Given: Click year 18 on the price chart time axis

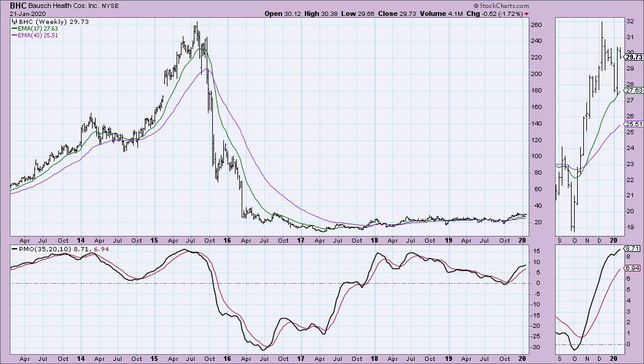Looking at the screenshot, I should (x=375, y=240).
